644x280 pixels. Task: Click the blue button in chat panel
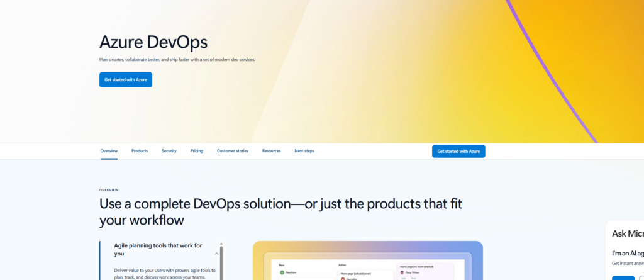pos(623,277)
